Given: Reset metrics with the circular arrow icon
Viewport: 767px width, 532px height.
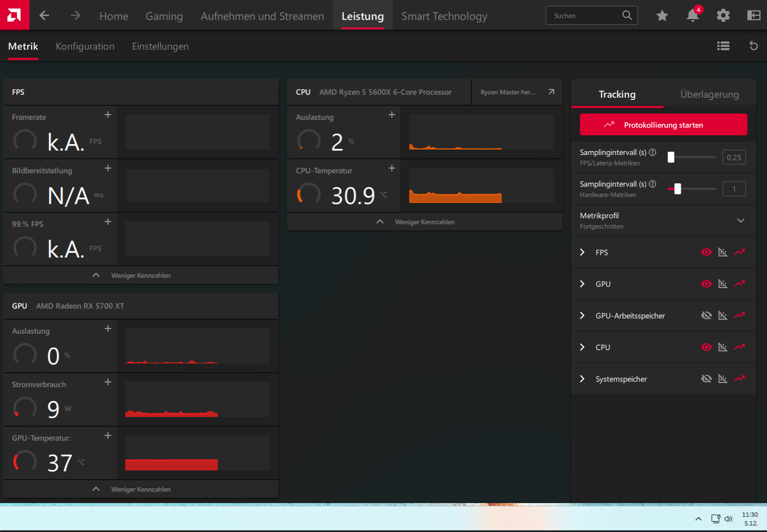Looking at the screenshot, I should [753, 46].
